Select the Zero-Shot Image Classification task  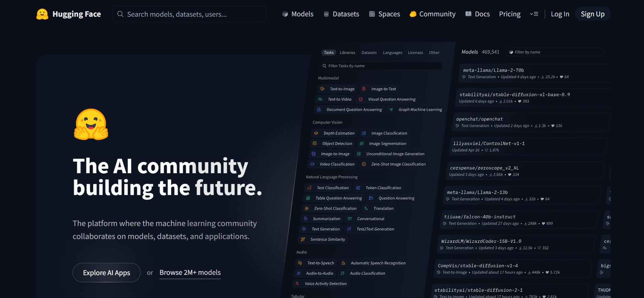[394, 164]
